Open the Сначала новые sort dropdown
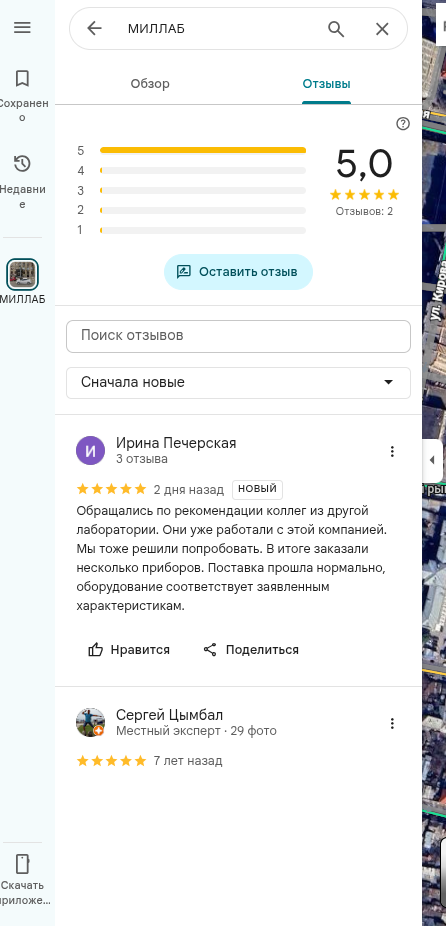 [238, 383]
